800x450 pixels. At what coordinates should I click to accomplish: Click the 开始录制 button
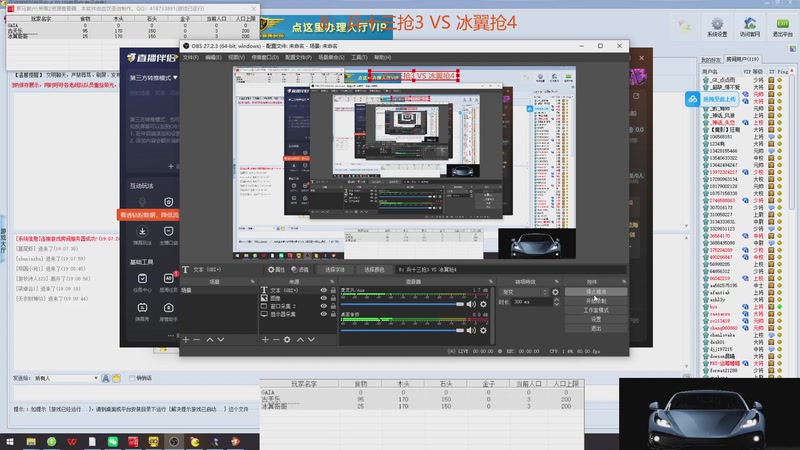point(596,301)
